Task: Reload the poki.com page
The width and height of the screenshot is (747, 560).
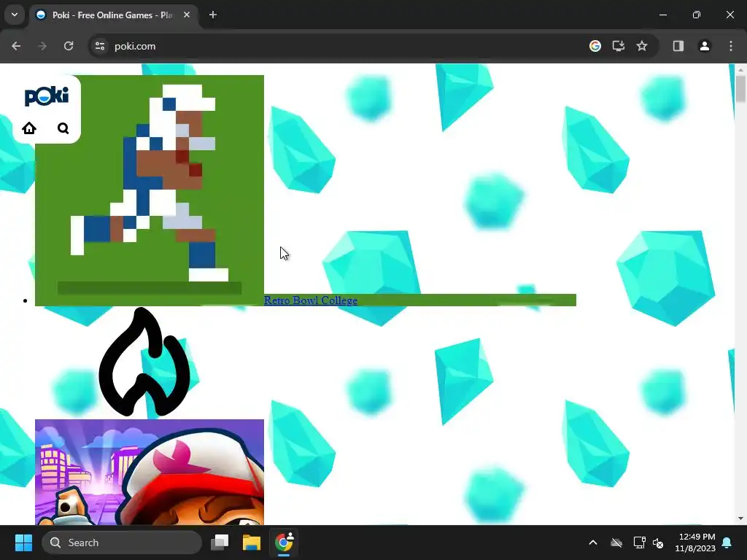Action: (x=69, y=46)
